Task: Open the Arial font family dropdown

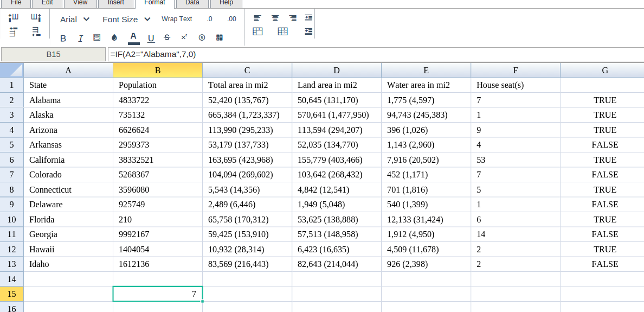Action: tap(75, 19)
